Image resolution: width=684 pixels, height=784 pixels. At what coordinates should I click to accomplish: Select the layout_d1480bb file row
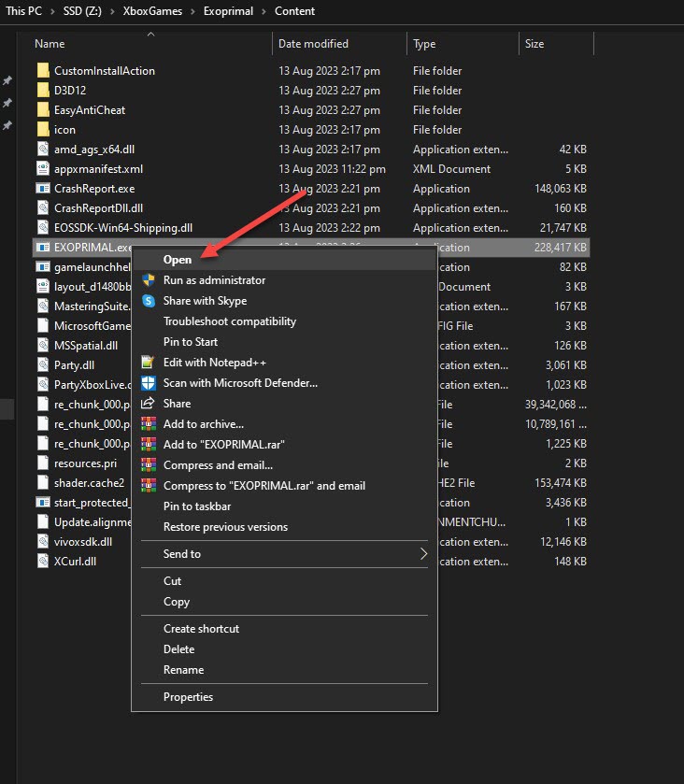pyautogui.click(x=310, y=287)
